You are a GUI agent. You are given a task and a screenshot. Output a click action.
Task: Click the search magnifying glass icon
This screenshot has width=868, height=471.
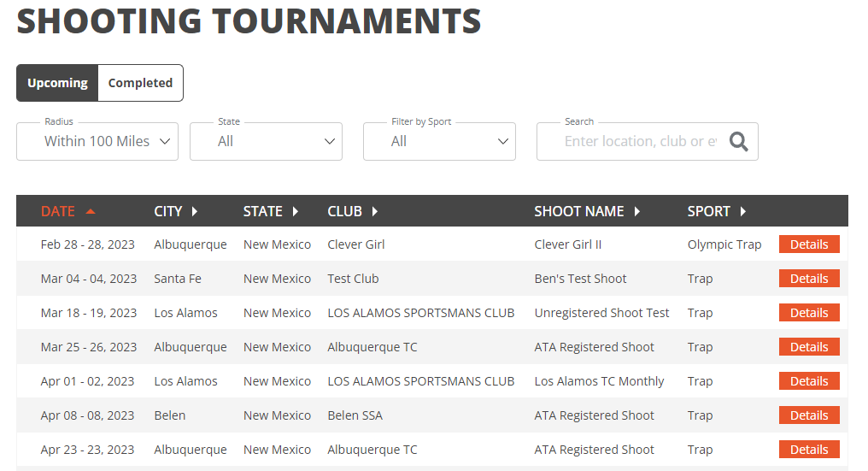[x=738, y=142]
